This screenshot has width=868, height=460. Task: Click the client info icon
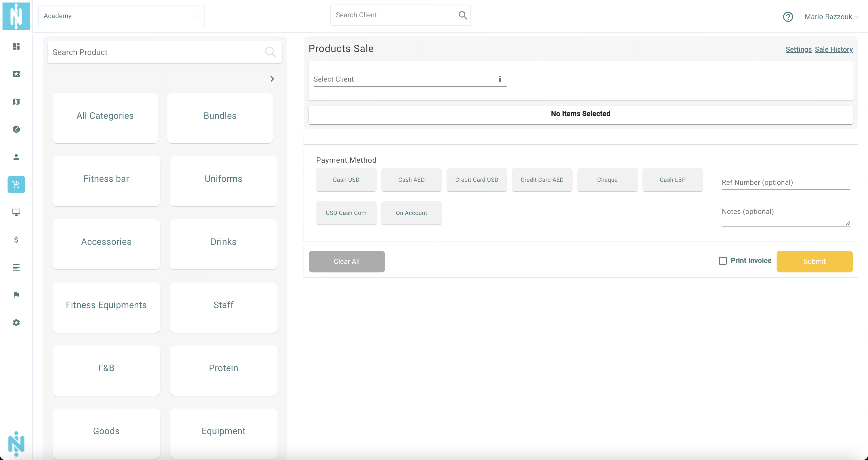[x=500, y=79]
